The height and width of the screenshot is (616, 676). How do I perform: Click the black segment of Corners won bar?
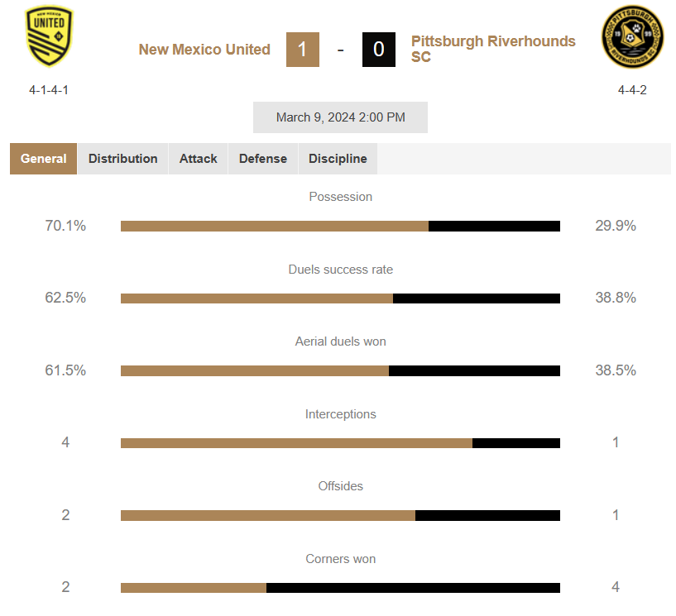point(413,588)
